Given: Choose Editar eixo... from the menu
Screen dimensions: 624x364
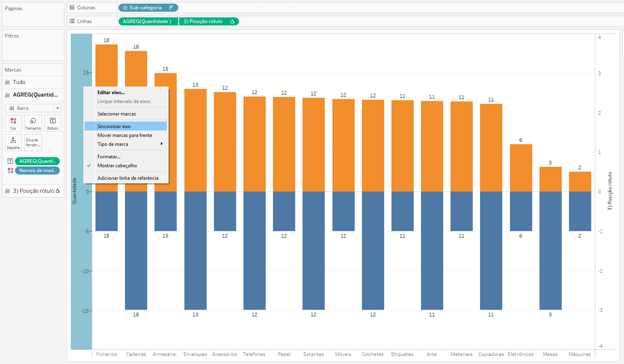Looking at the screenshot, I should (111, 93).
